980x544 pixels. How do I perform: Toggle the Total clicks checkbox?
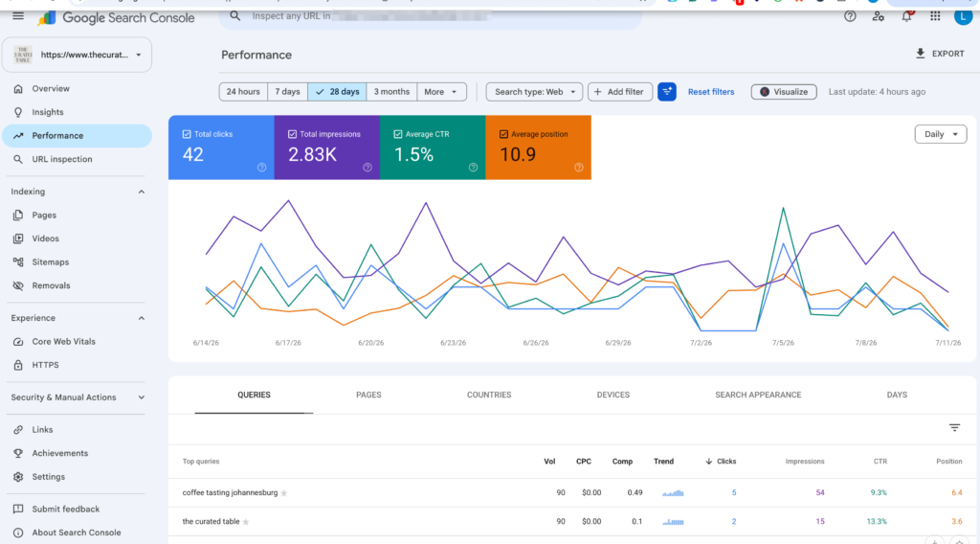coord(187,134)
